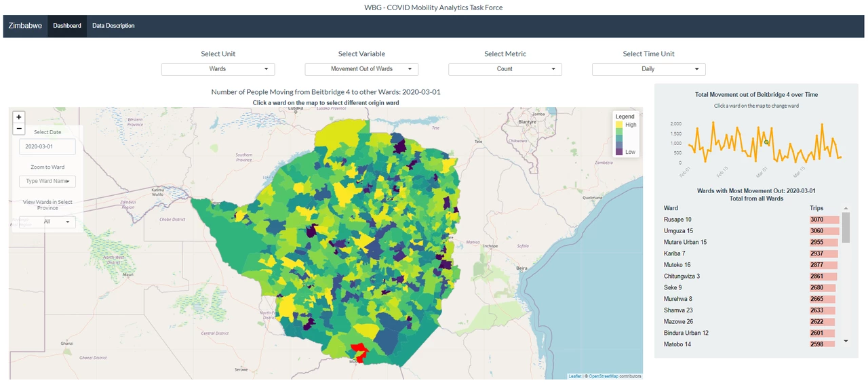Click the Chitungwiza 3 row
The width and height of the screenshot is (868, 389).
pos(752,277)
